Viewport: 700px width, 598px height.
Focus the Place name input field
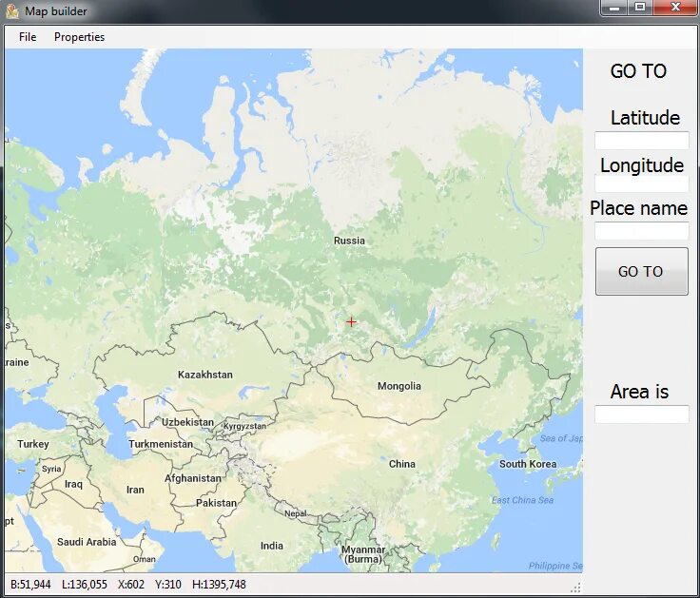click(642, 231)
